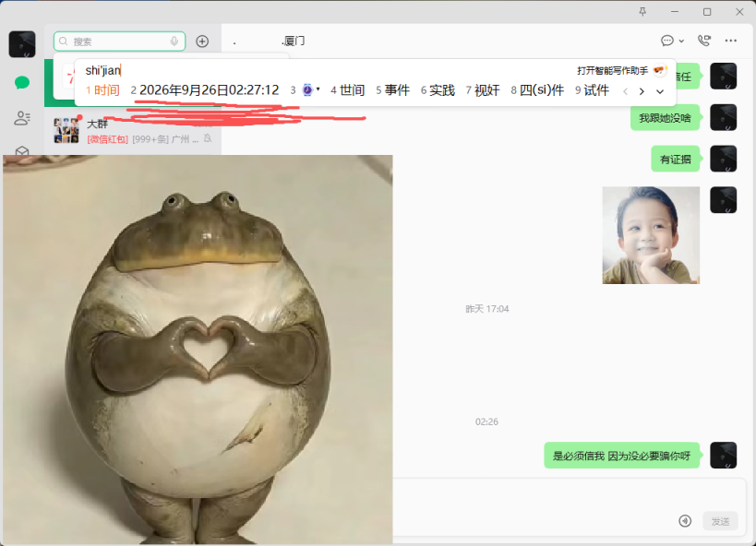Pin the window with the pushpin icon
Viewport: 756px width, 546px height.
coord(642,12)
